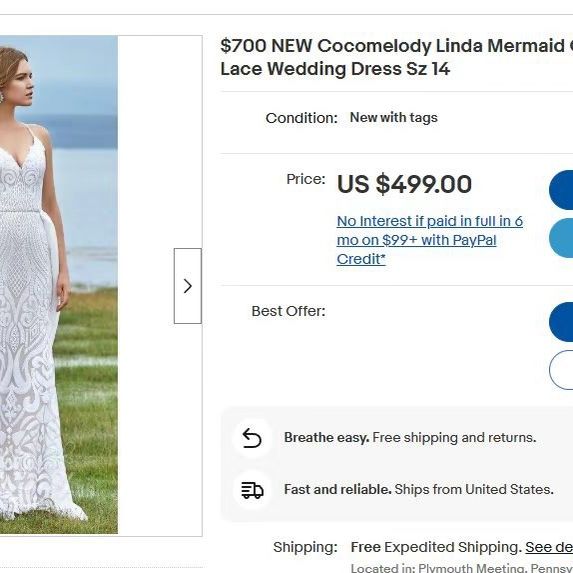
Task: Click the white outlined button below Best Offer
Action: click(561, 370)
